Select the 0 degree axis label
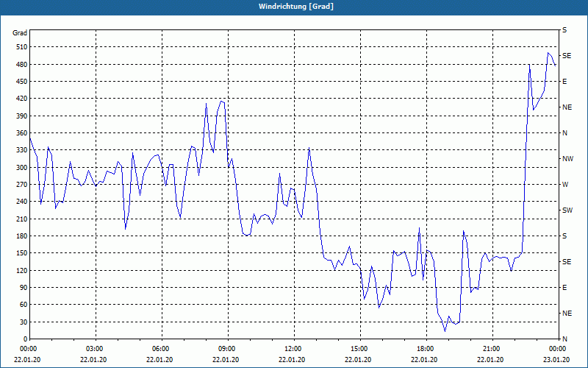The height and width of the screenshot is (368, 588). click(26, 339)
